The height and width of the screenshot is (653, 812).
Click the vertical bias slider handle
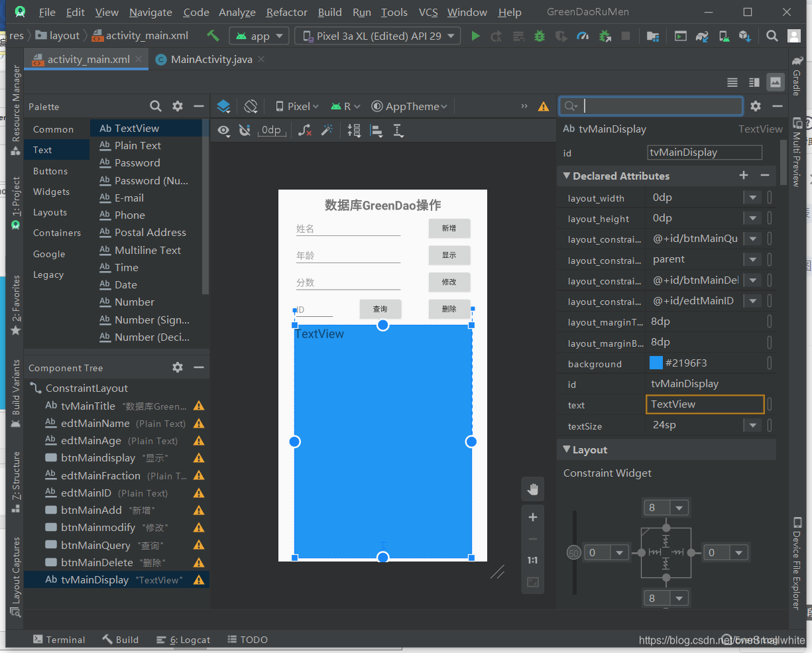pos(574,553)
